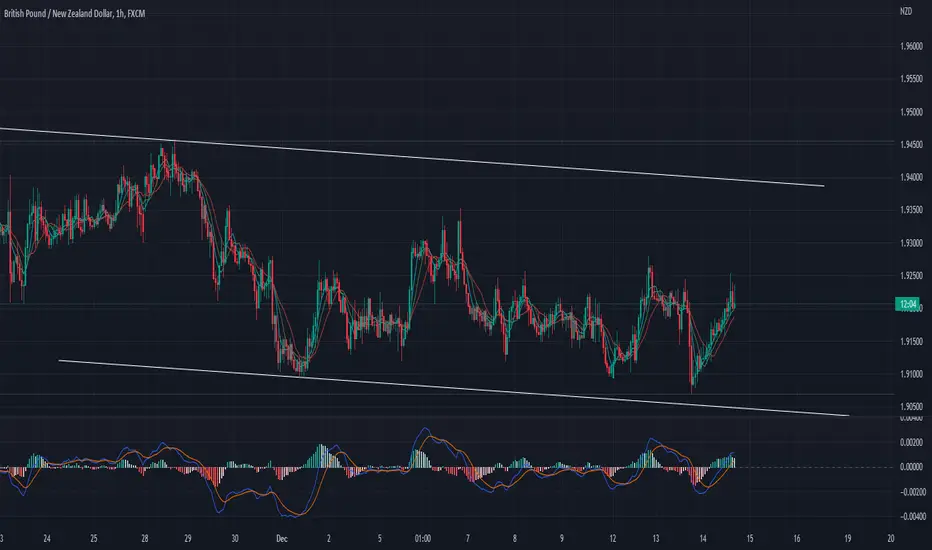Viewport: 932px width, 550px height.
Task: Click the 1.96000 price axis label
Action: [x=911, y=46]
